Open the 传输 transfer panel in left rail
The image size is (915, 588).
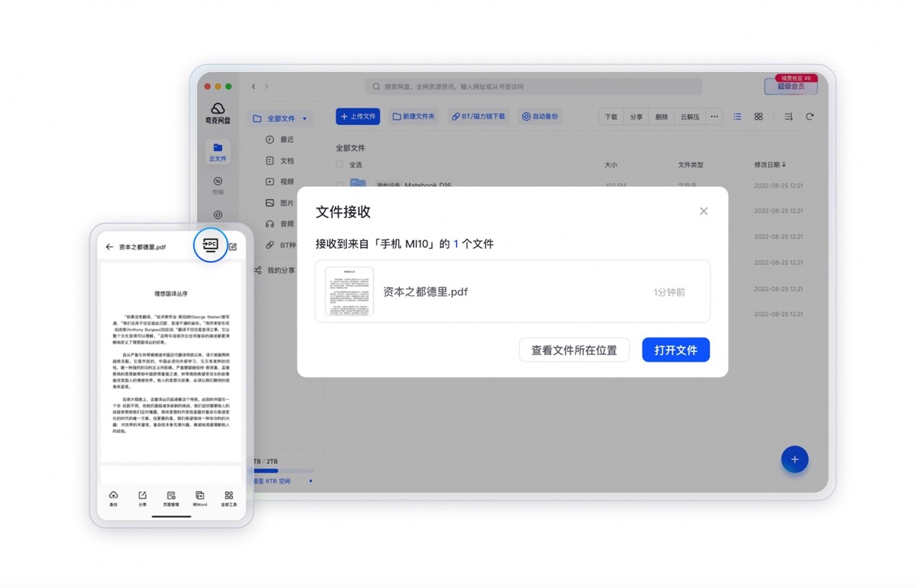[x=218, y=186]
